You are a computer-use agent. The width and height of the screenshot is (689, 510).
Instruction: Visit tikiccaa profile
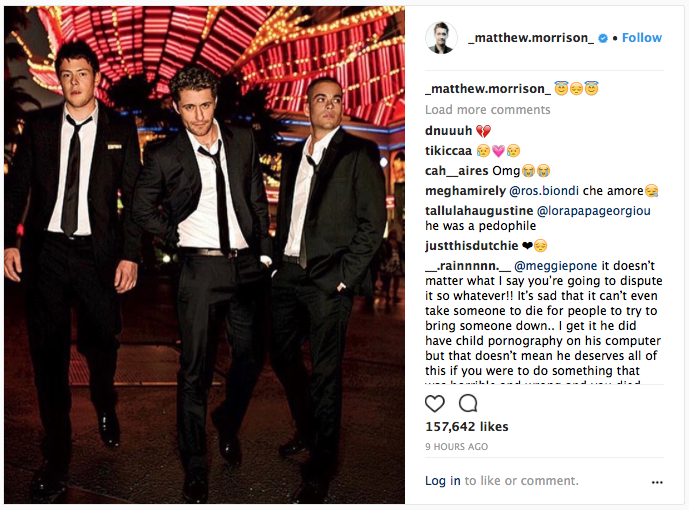point(448,151)
